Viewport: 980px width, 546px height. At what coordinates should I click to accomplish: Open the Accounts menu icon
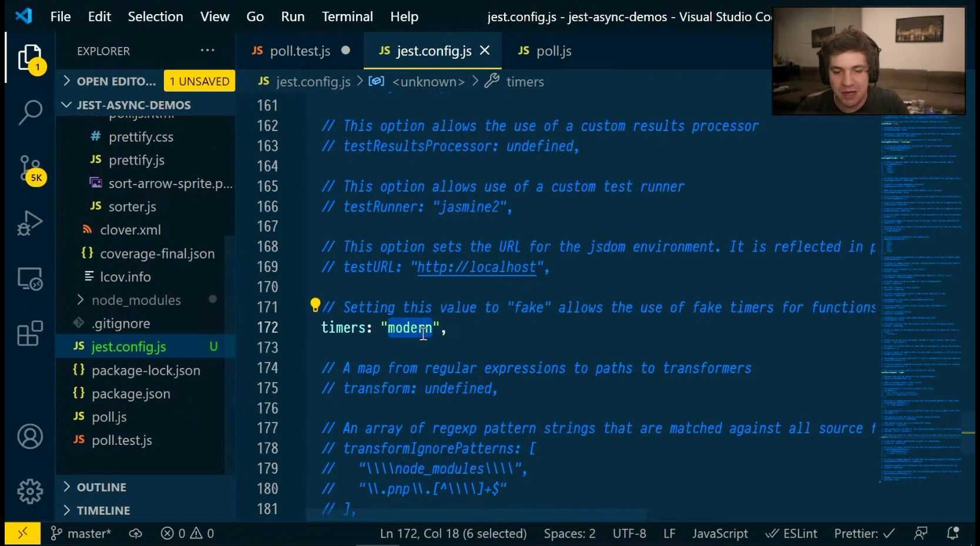[30, 437]
